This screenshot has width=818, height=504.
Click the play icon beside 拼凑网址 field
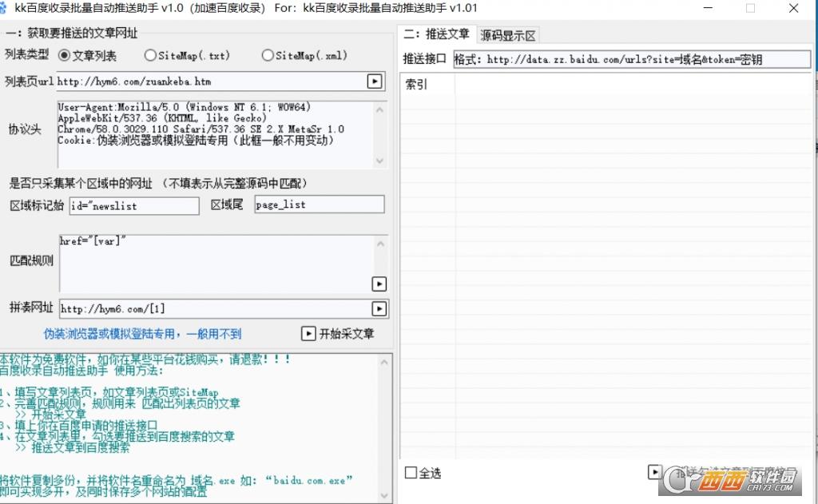point(379,309)
